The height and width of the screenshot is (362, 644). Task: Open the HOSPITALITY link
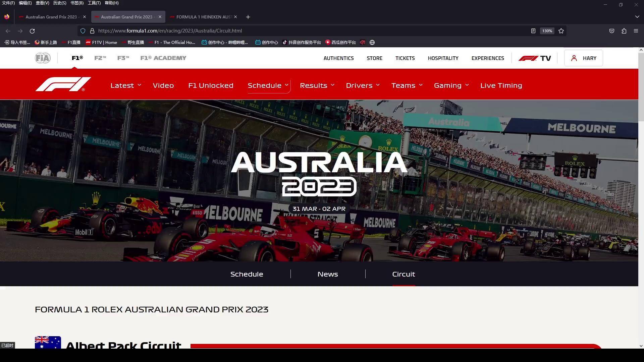[443, 58]
